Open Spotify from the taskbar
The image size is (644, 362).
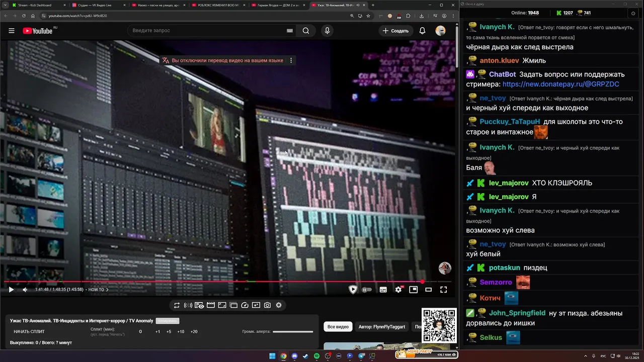click(x=316, y=356)
